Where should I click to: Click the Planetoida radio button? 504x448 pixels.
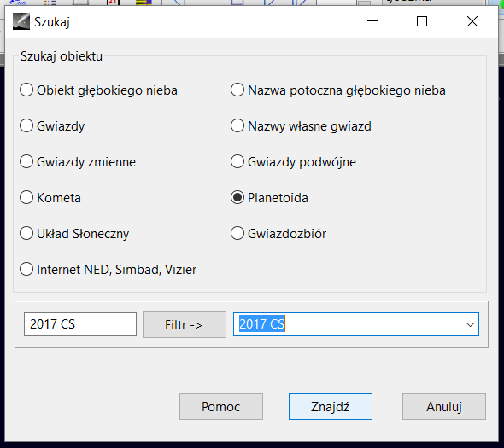pyautogui.click(x=237, y=197)
